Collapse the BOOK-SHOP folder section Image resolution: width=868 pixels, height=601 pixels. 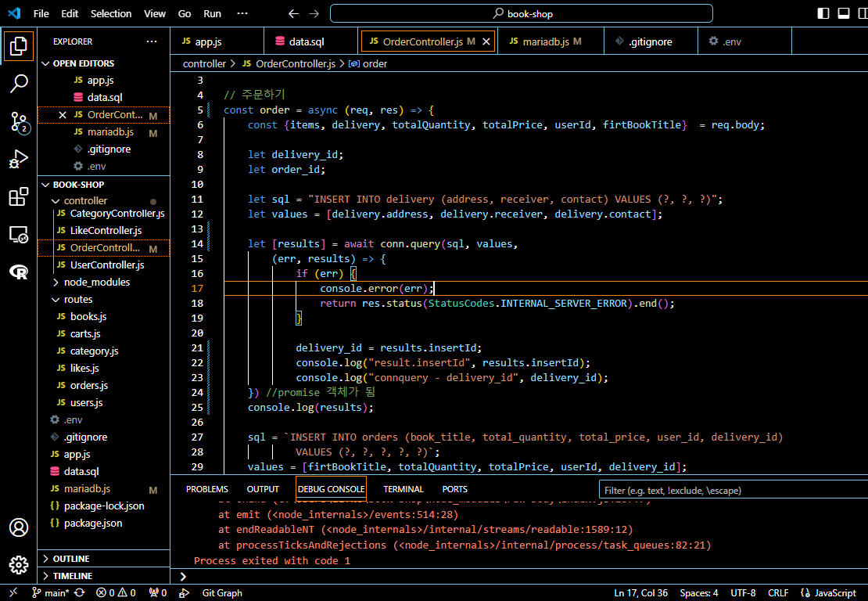click(x=45, y=185)
